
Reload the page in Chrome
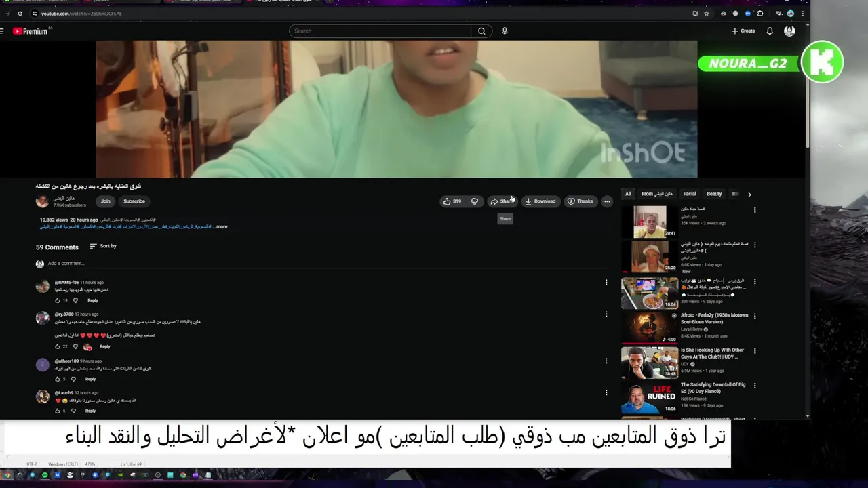pyautogui.click(x=20, y=14)
